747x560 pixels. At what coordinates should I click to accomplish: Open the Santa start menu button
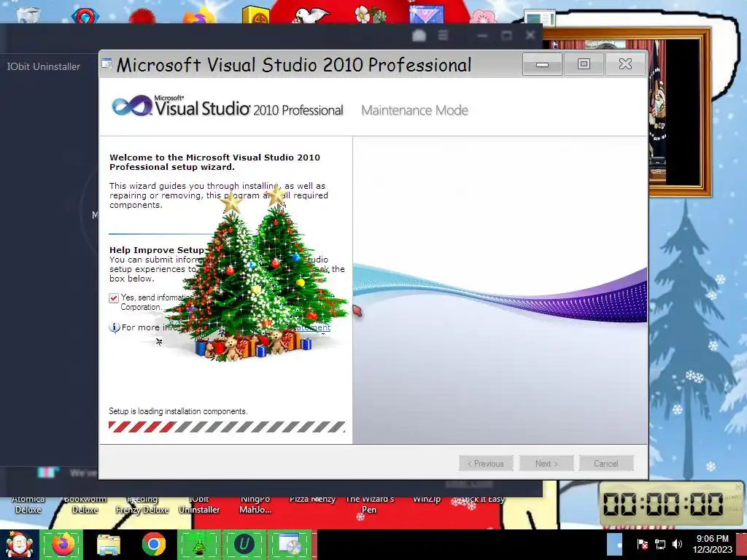pos(19,545)
